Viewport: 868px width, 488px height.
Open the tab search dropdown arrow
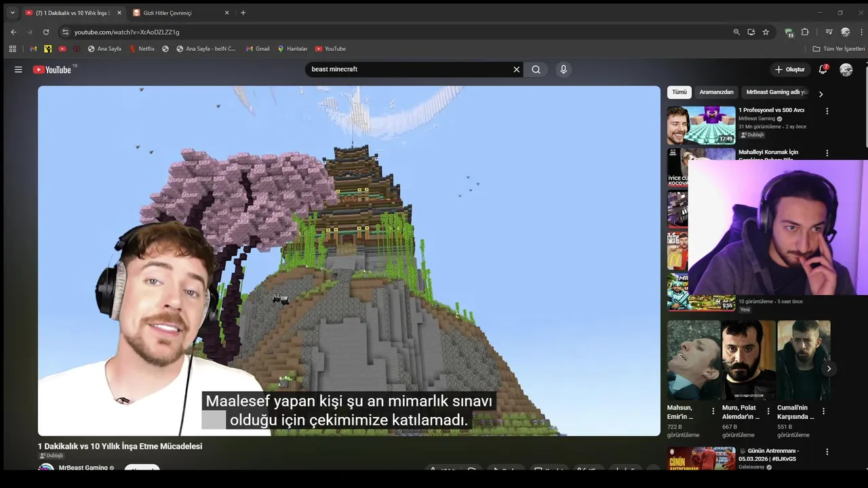click(12, 13)
